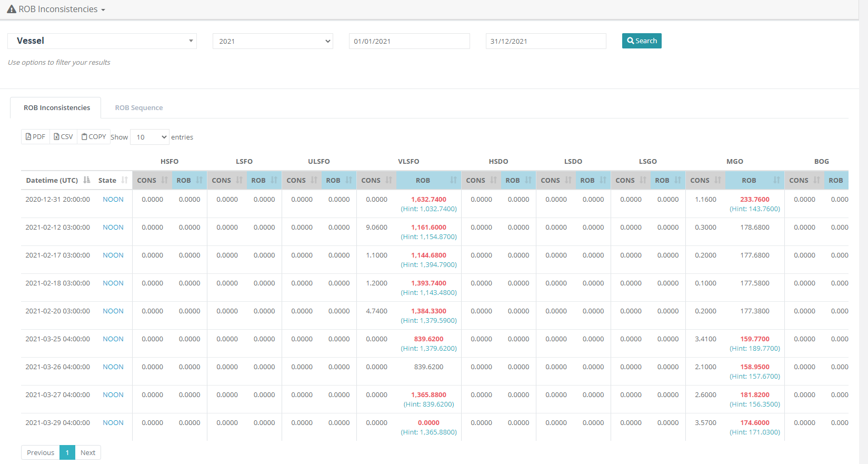Viewport: 868px width, 464px height.
Task: Open the 2021 year dropdown
Action: pyautogui.click(x=273, y=41)
